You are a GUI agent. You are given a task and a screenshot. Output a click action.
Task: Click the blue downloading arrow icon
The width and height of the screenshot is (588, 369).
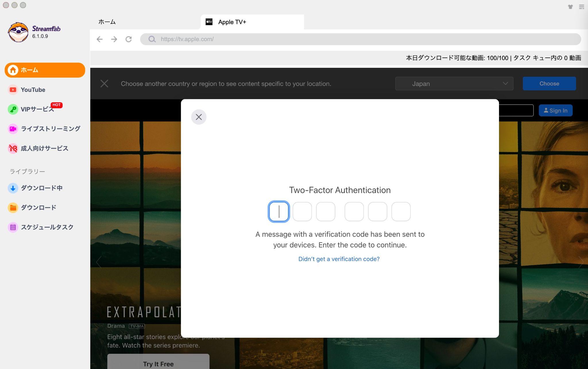click(x=13, y=188)
